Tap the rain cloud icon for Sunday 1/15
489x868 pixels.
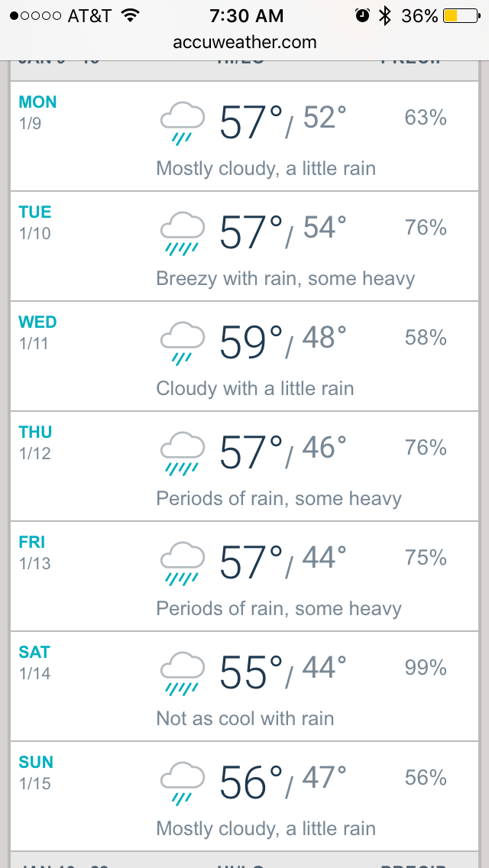tap(183, 783)
